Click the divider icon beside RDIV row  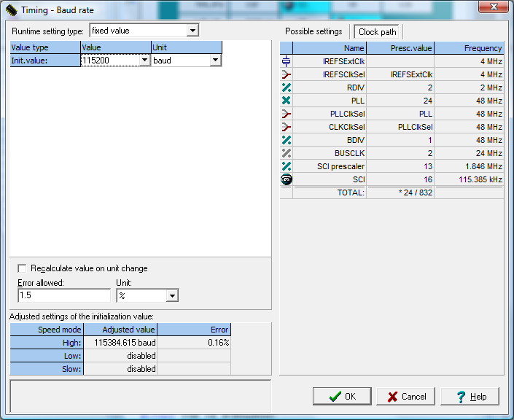pyautogui.click(x=286, y=87)
